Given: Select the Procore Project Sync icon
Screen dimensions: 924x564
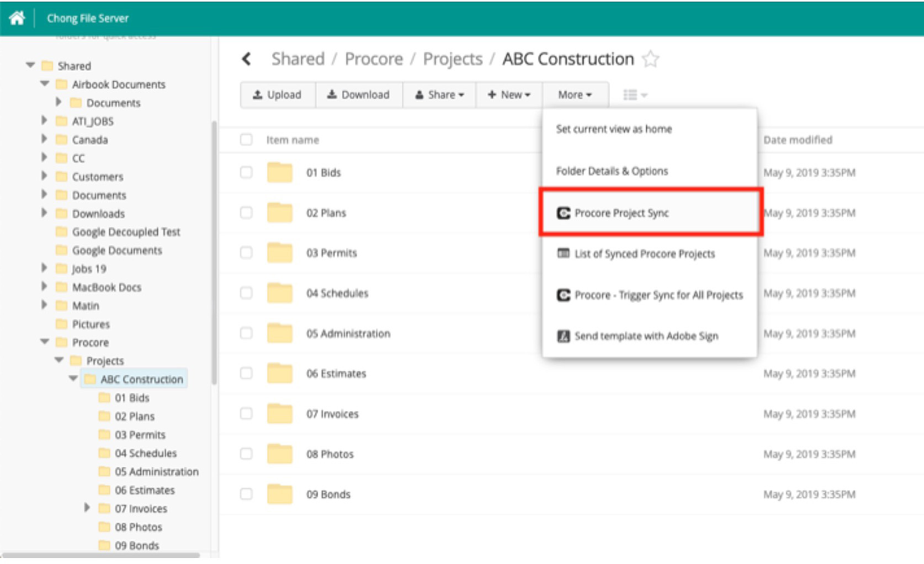Looking at the screenshot, I should (x=564, y=213).
